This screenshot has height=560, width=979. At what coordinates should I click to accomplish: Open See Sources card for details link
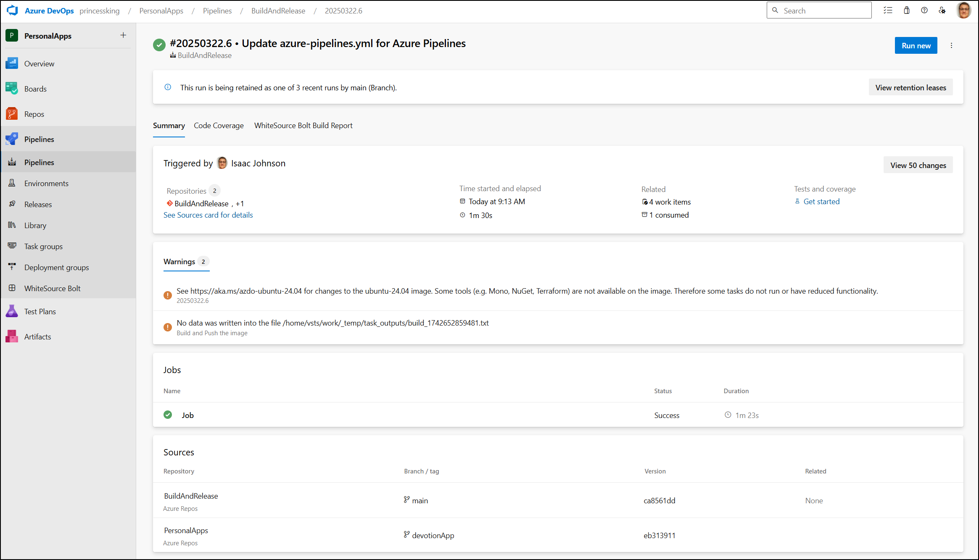tap(208, 215)
